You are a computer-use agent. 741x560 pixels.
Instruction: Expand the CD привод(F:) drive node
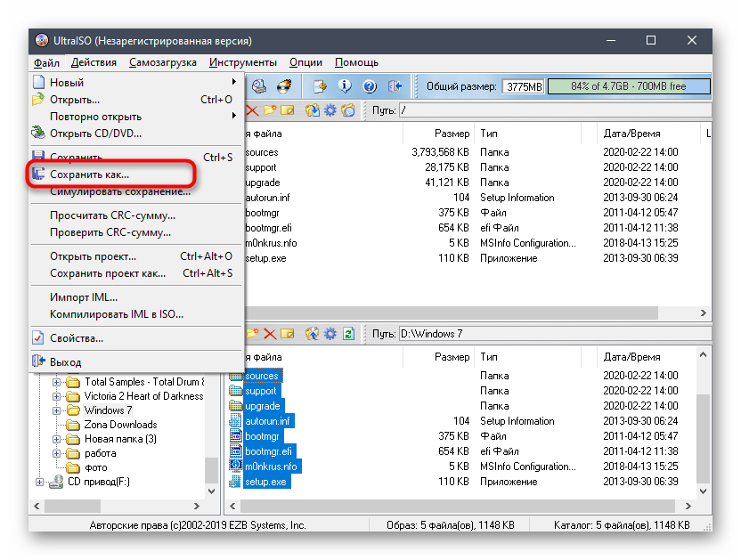click(x=39, y=482)
